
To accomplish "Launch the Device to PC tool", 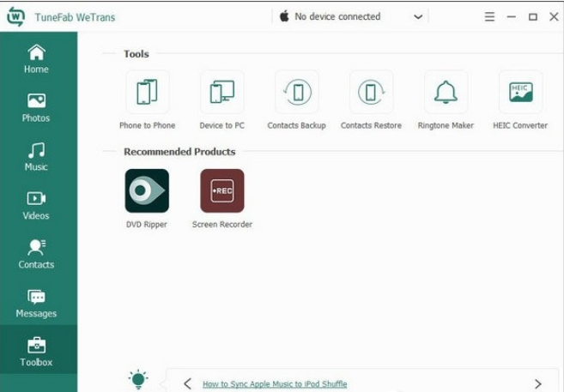I will [221, 93].
